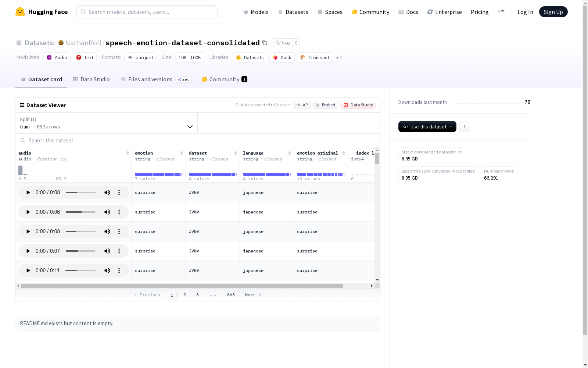Click the table scroll-down arrow

click(x=377, y=280)
